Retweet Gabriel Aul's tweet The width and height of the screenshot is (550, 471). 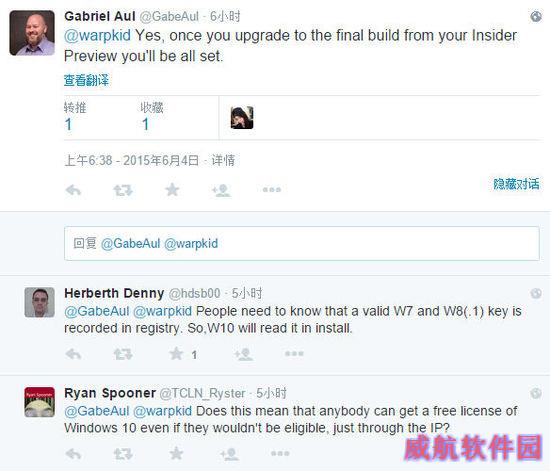[x=123, y=190]
